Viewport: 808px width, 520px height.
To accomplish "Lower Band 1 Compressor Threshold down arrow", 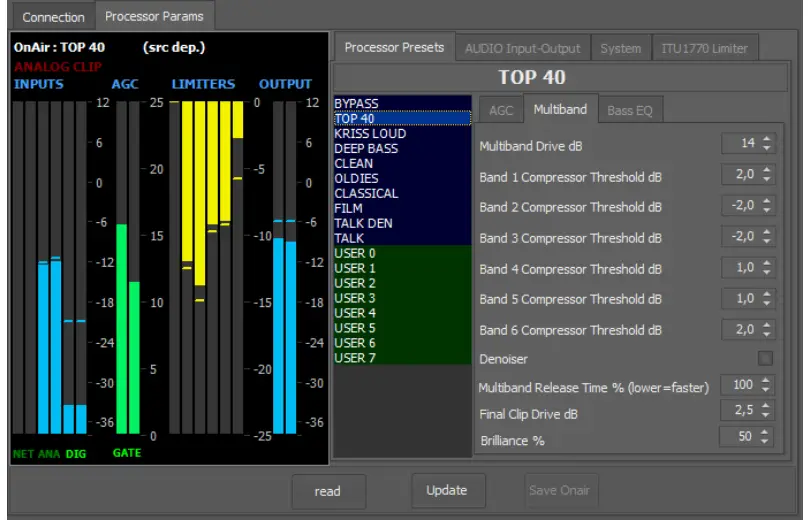I will point(767,179).
